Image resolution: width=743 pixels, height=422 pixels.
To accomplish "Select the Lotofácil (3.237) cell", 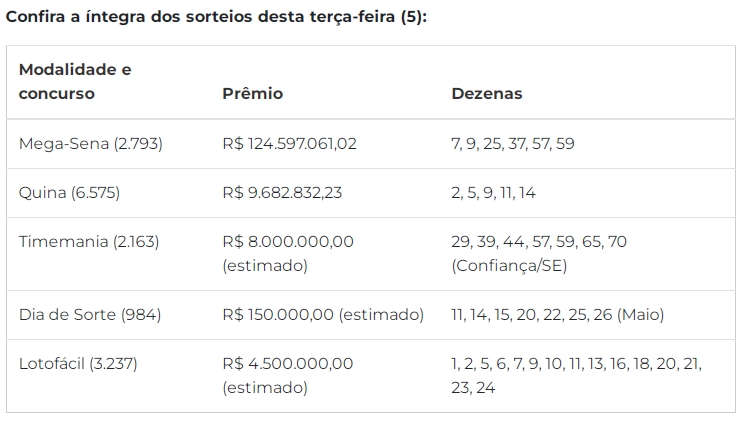I will pos(78,364).
